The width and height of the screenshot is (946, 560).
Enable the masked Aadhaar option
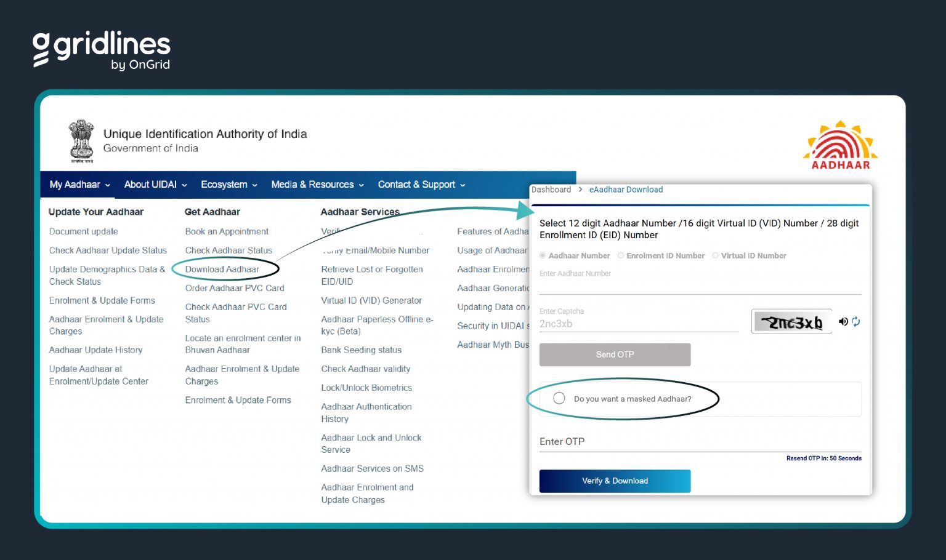click(x=559, y=398)
